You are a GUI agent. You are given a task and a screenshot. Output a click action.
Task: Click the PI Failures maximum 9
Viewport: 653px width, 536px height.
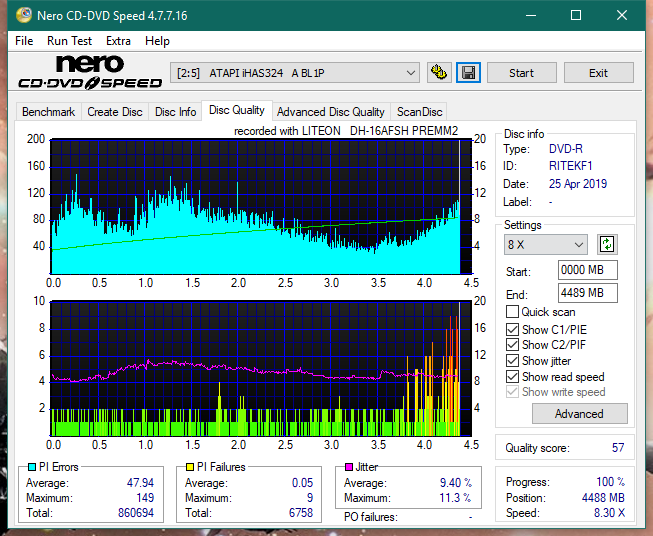pyautogui.click(x=310, y=497)
